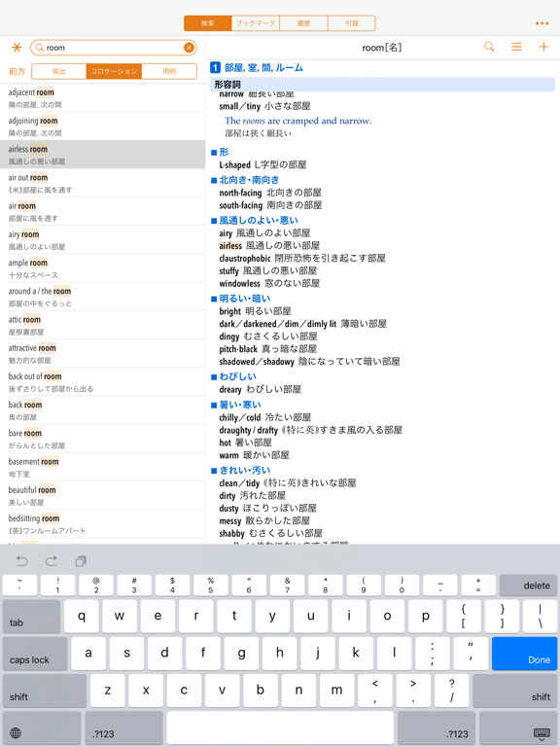Open the beautiful room entry
Image resolution: width=560 pixels, height=747 pixels.
pyautogui.click(x=102, y=495)
